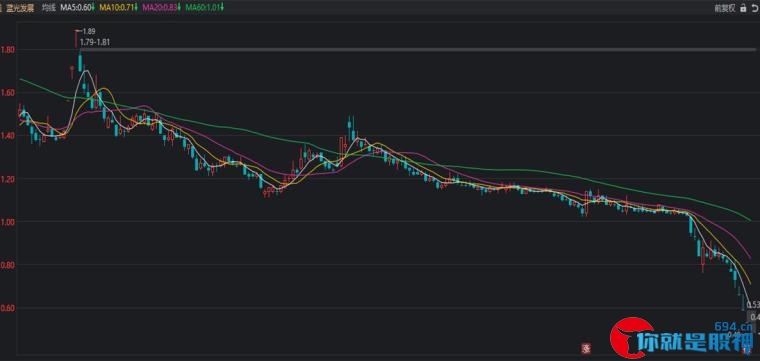
Task: Toggle the MA10 indicator label
Action: pos(116,8)
